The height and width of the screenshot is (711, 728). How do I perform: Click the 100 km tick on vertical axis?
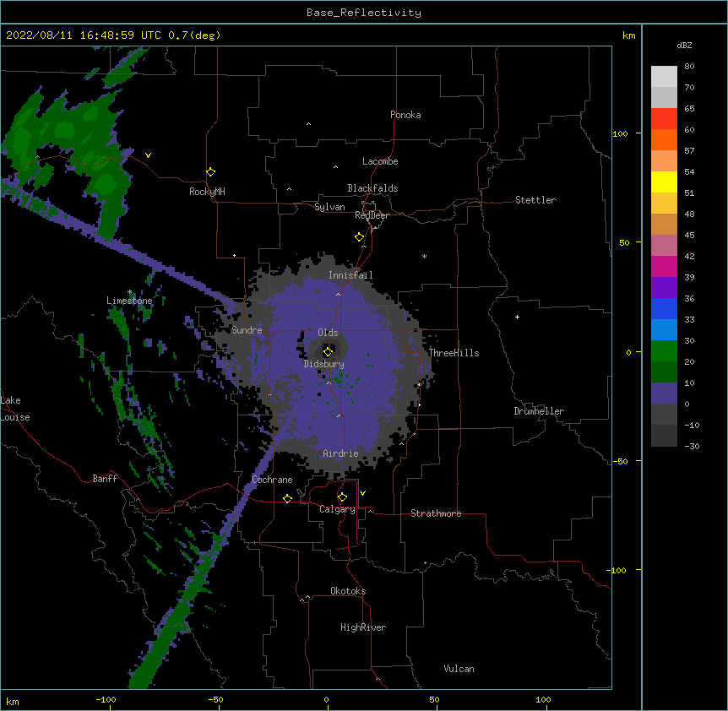(621, 133)
